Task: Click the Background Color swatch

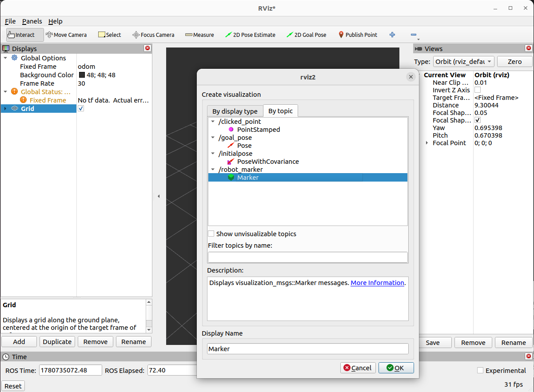Action: pyautogui.click(x=82, y=75)
